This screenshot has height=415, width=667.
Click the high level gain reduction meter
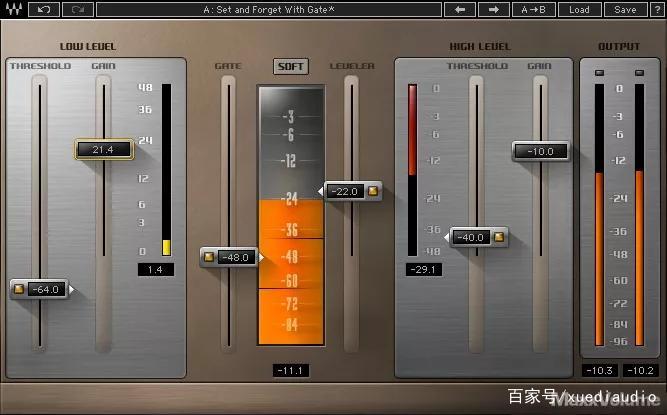[412, 170]
